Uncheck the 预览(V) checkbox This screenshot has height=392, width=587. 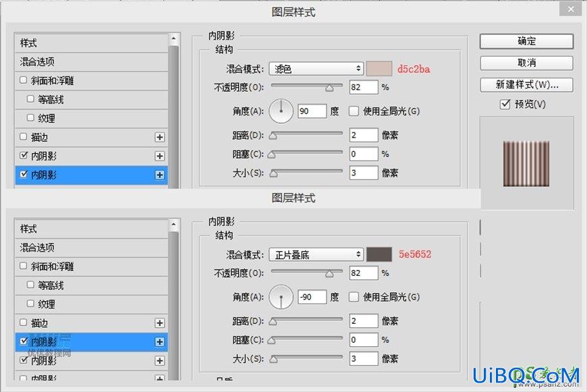click(505, 104)
